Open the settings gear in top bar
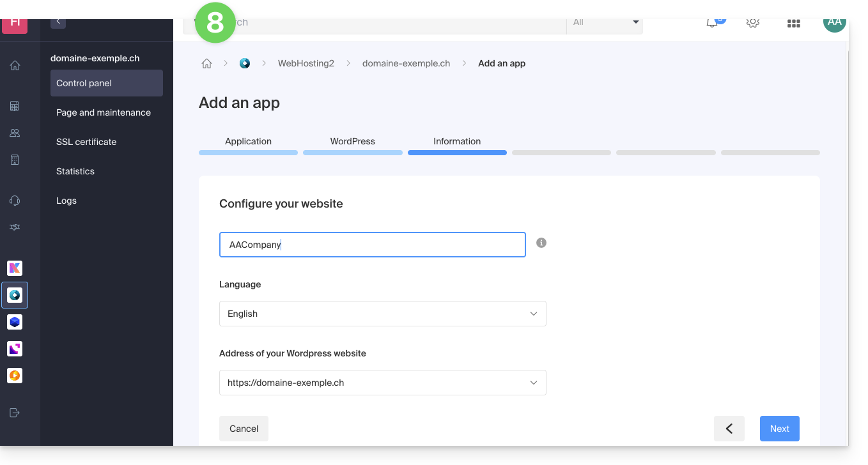This screenshot has height=465, width=868. (x=753, y=23)
